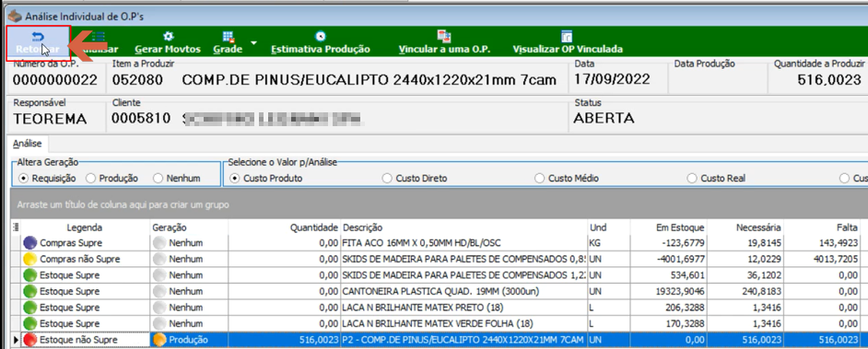Click green legend icon of CANTONEIRA PLASTICA row
The width and height of the screenshot is (868, 349).
[30, 291]
